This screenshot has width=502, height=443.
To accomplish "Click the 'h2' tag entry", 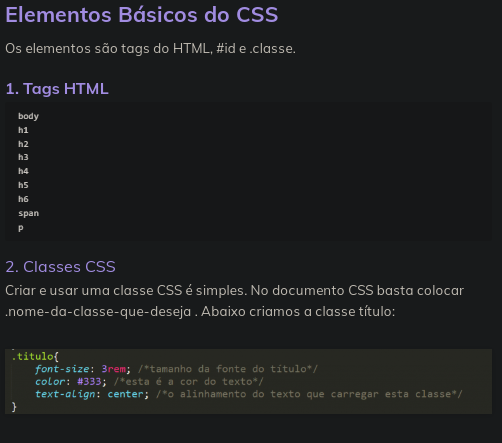I will (x=23, y=144).
